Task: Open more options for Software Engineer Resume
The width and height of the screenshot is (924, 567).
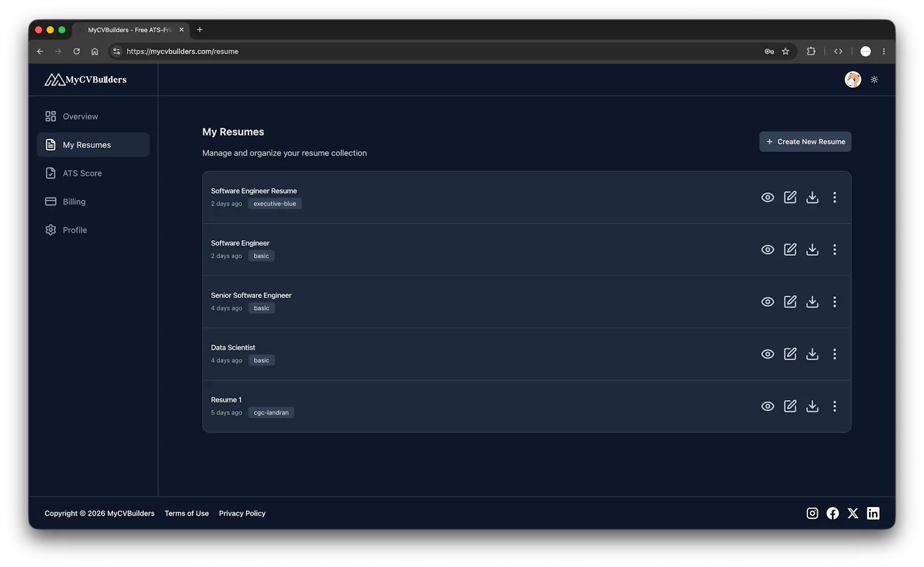Action: [x=834, y=197]
